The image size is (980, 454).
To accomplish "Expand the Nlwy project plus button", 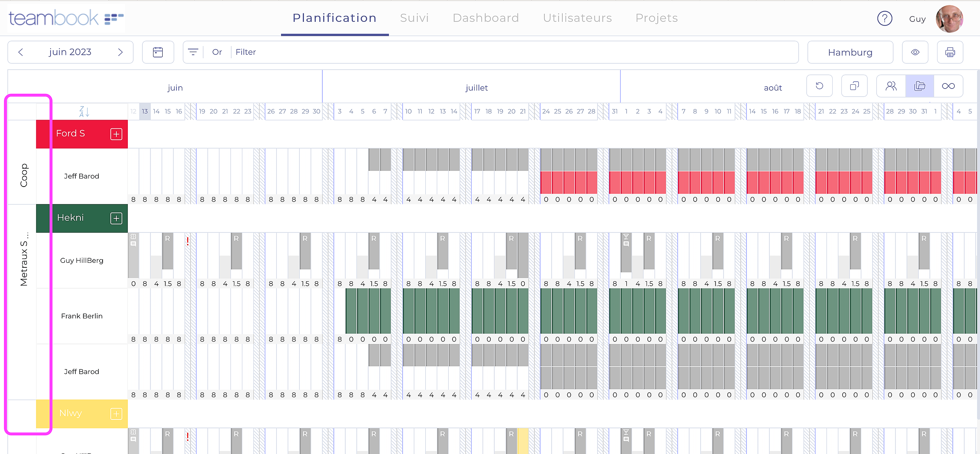I will (x=116, y=414).
